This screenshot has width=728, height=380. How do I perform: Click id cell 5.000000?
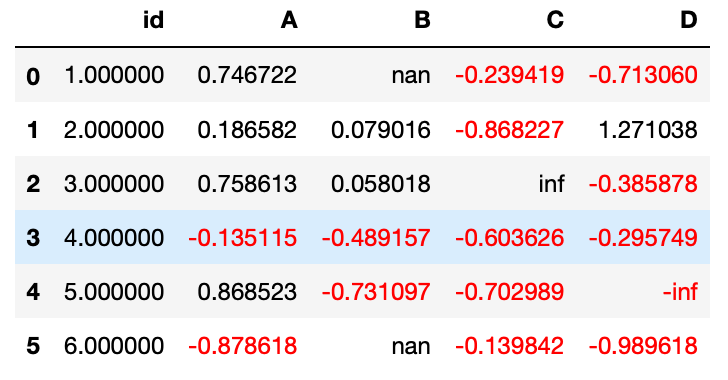point(114,292)
